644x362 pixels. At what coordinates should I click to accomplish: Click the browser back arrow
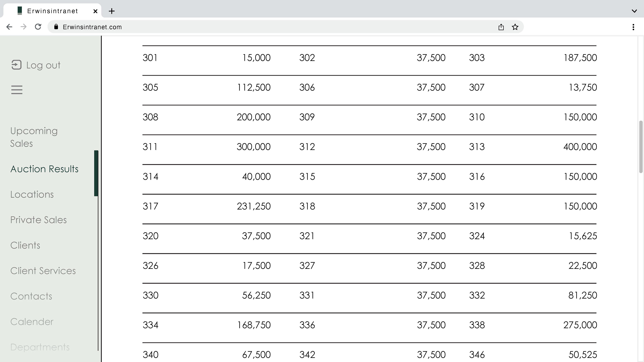9,27
